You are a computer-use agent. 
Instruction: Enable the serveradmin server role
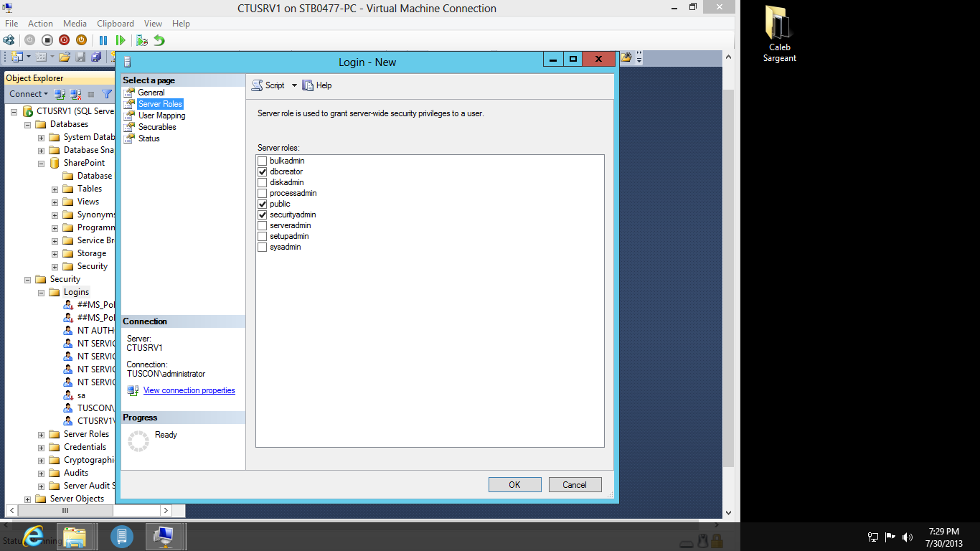tap(263, 225)
